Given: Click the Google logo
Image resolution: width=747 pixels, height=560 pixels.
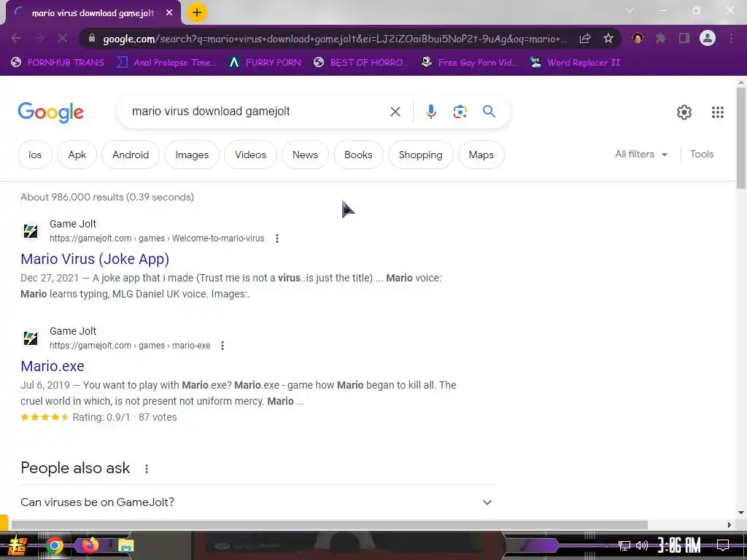Looking at the screenshot, I should 50,112.
